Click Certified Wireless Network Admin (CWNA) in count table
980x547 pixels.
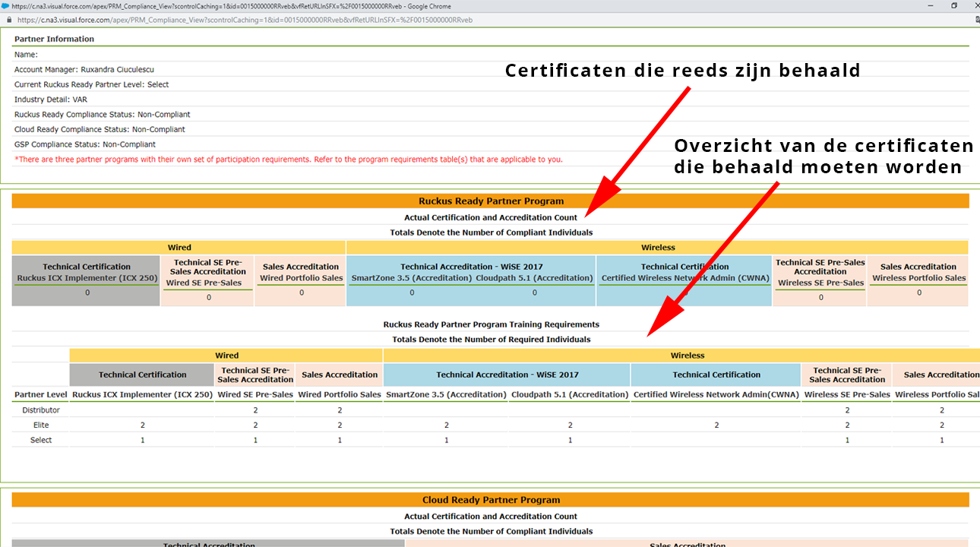(684, 278)
